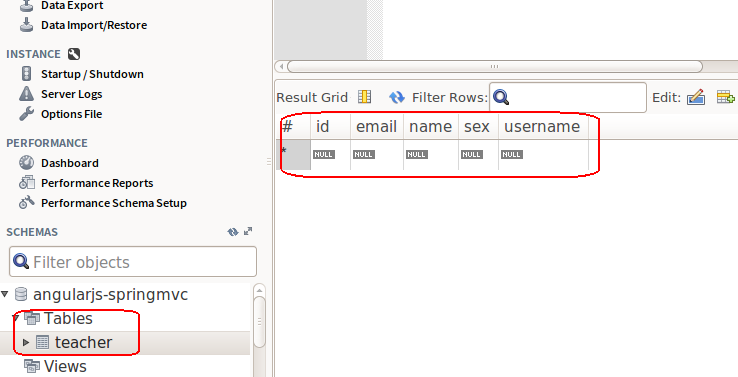Click the Filter objects magnifier icon
738x377 pixels.
(x=21, y=261)
